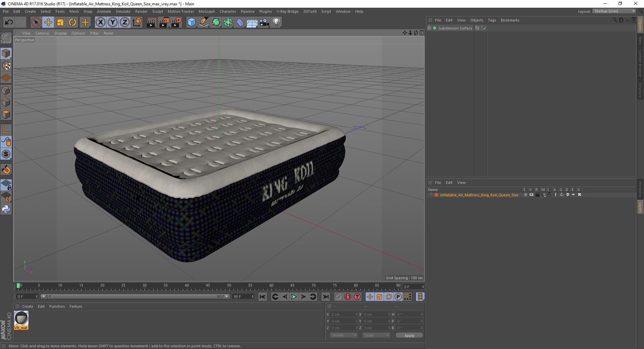Click the coordinate system toggle icon
Viewport: 644px width, 349px height.
coord(137,22)
